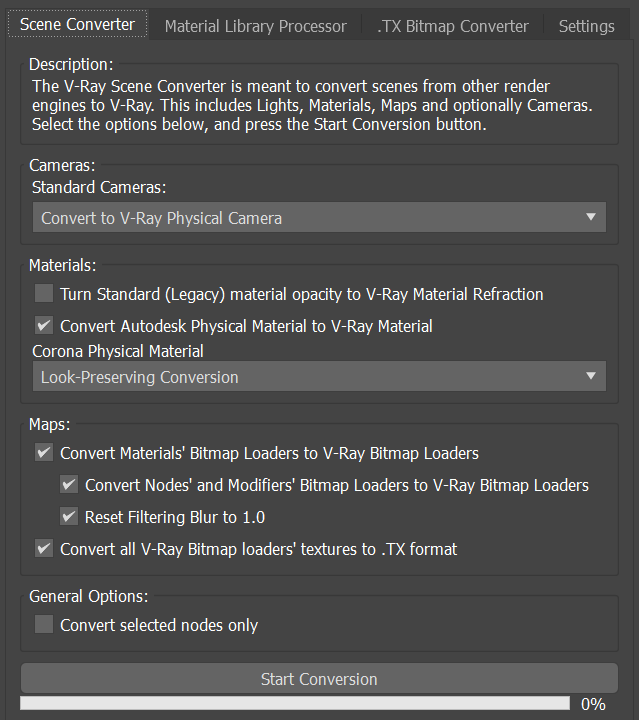Click the General Options: group title
The width and height of the screenshot is (639, 720).
(89, 596)
